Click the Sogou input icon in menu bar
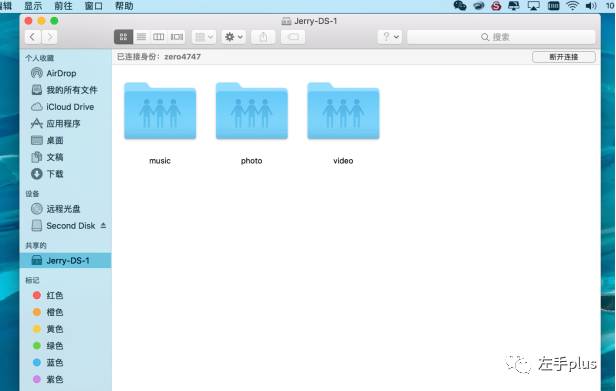This screenshot has height=391, width=616. point(496,6)
